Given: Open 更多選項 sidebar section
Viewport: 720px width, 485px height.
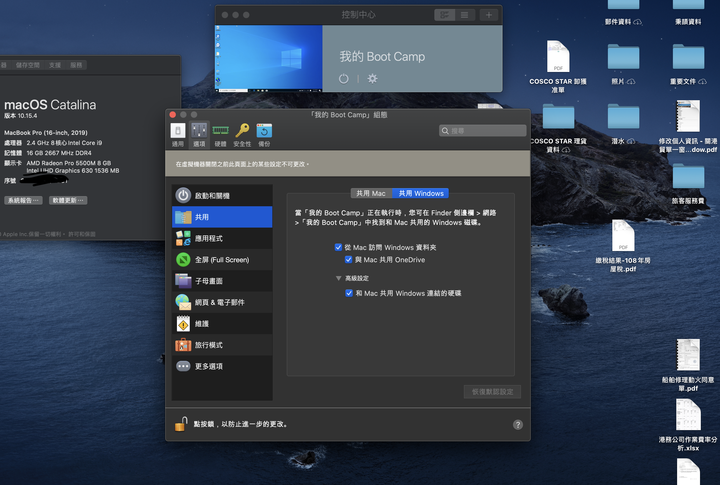Looking at the screenshot, I should click(222, 366).
